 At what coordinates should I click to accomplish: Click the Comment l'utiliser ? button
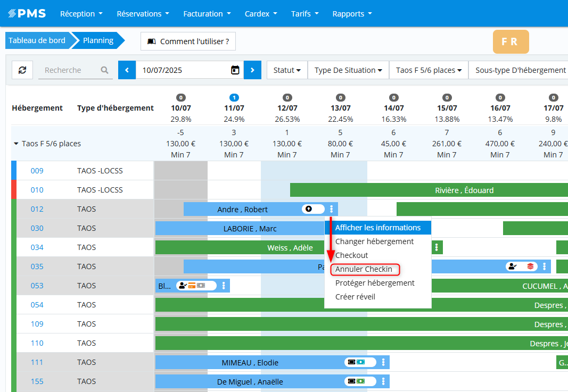(x=188, y=41)
